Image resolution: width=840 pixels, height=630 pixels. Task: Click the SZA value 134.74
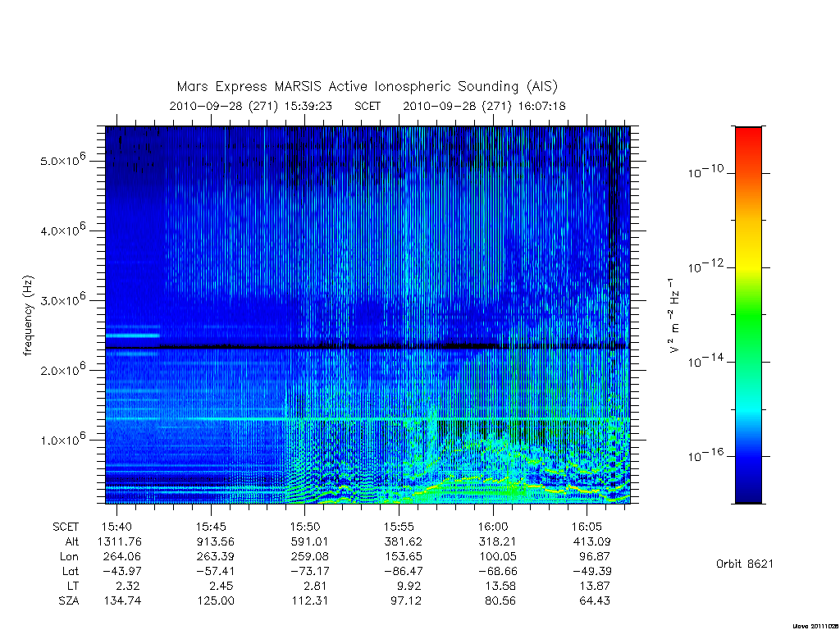click(x=121, y=601)
